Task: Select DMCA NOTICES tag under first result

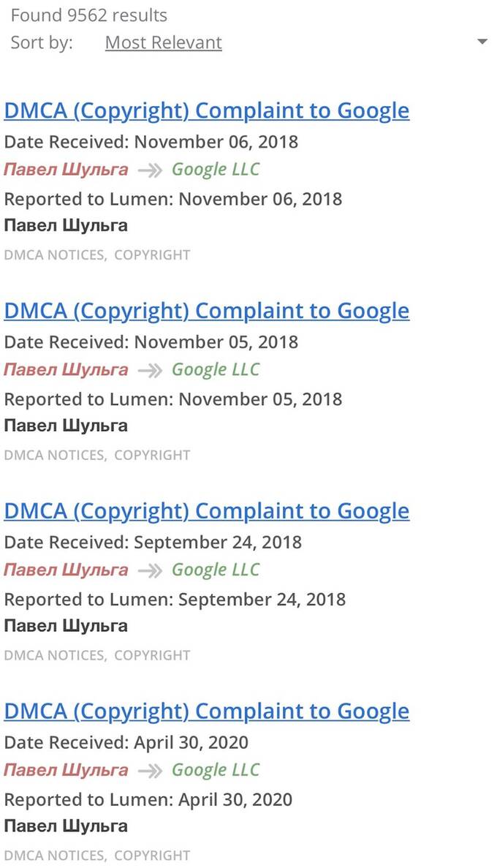Action: (x=55, y=255)
